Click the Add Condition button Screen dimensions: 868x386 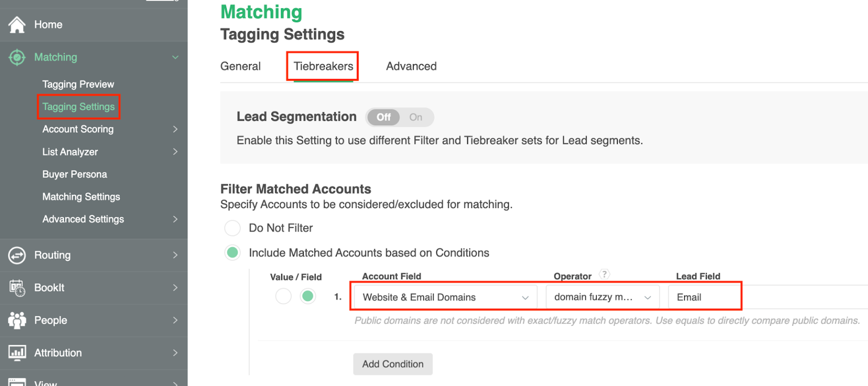(x=393, y=364)
